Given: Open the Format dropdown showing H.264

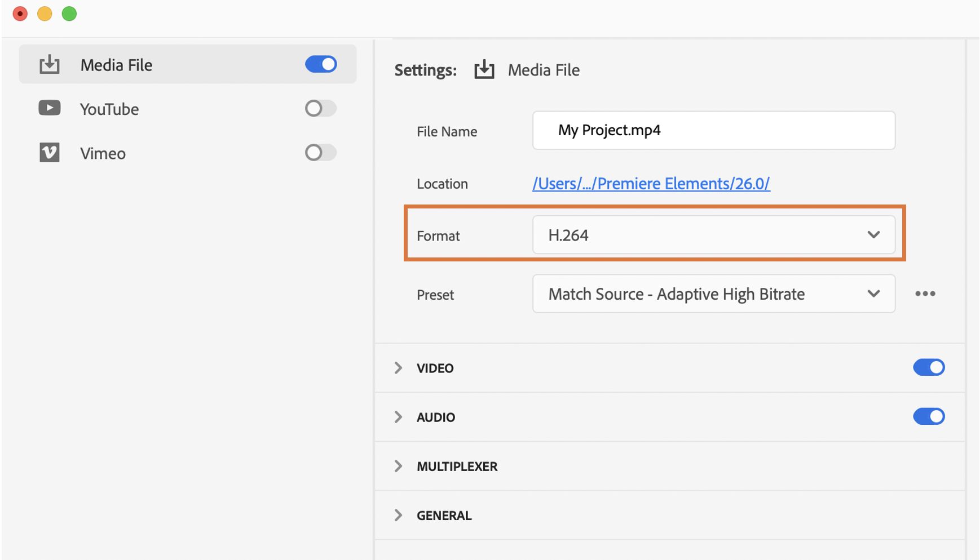Looking at the screenshot, I should (713, 235).
